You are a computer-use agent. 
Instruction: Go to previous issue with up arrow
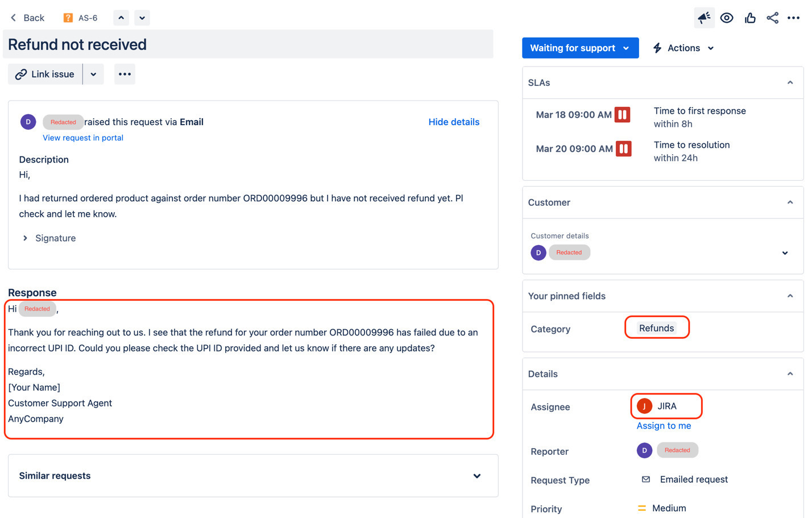click(x=121, y=18)
